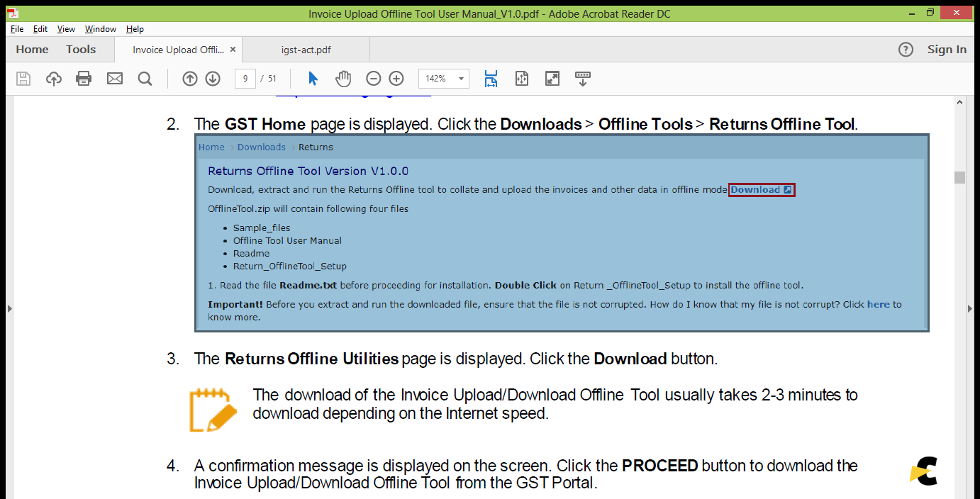980x499 pixels.
Task: Open the Edit menu
Action: pos(40,29)
